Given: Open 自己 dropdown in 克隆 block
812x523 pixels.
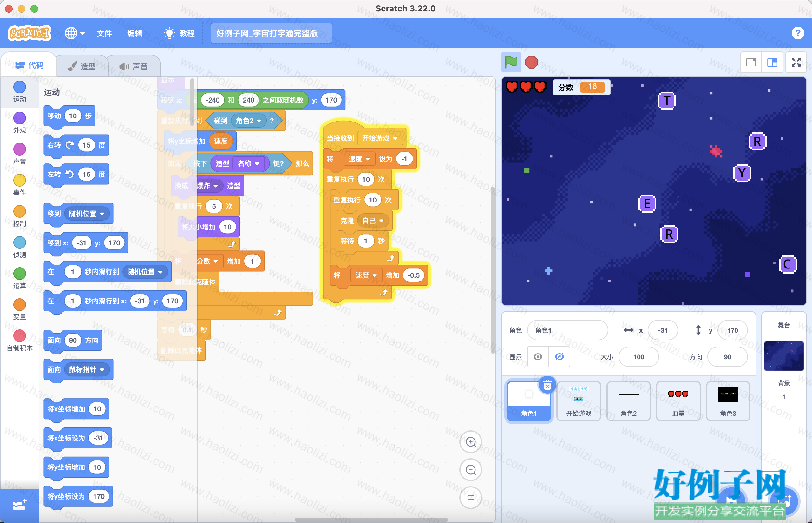Looking at the screenshot, I should pos(373,221).
